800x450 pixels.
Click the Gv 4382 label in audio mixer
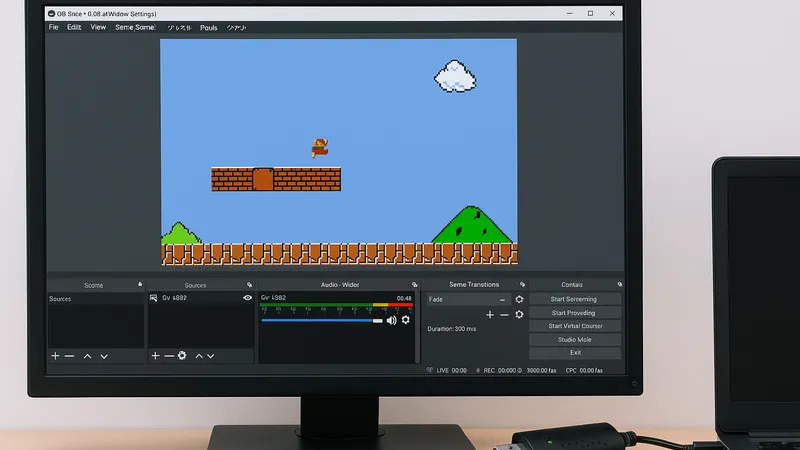tap(273, 297)
